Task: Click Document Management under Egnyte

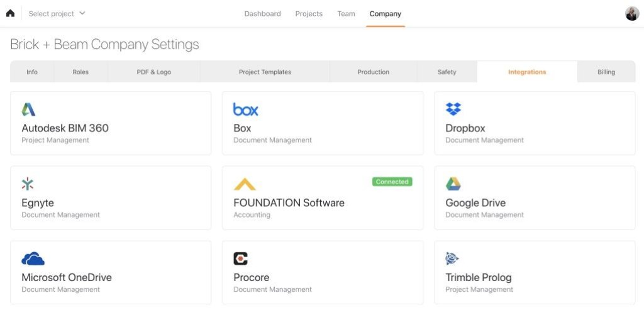Action: pyautogui.click(x=60, y=215)
